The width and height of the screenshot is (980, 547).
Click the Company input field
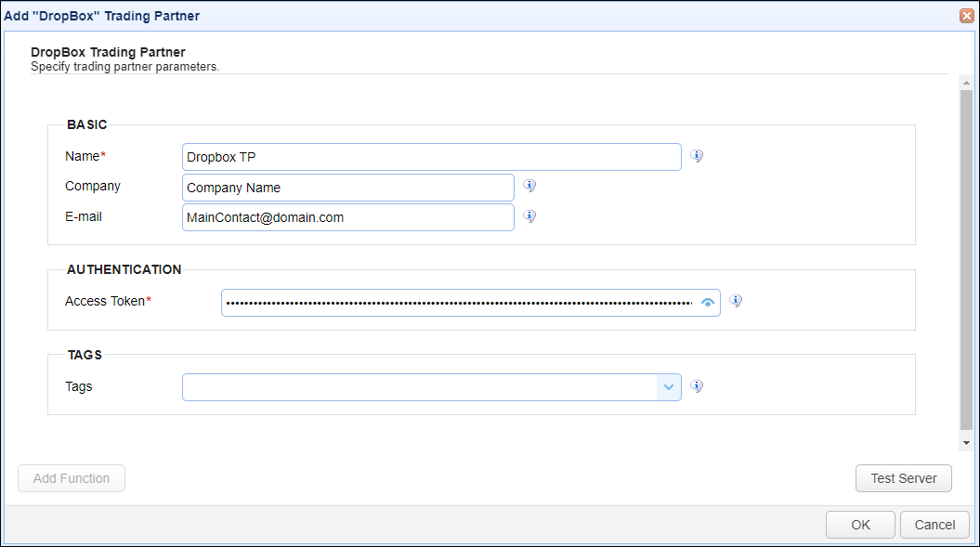tap(348, 188)
